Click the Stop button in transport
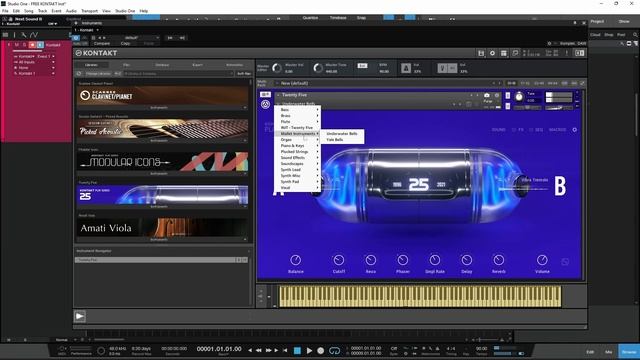The width and height of the screenshot is (640, 360). click(x=298, y=351)
